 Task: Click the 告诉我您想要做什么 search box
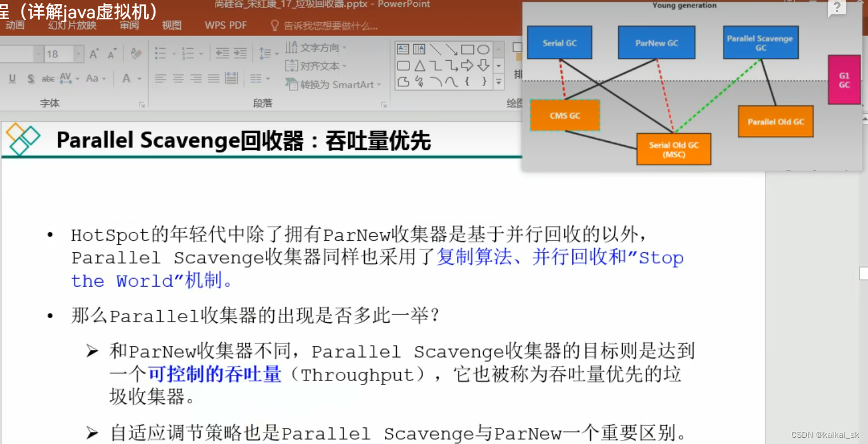coord(324,26)
